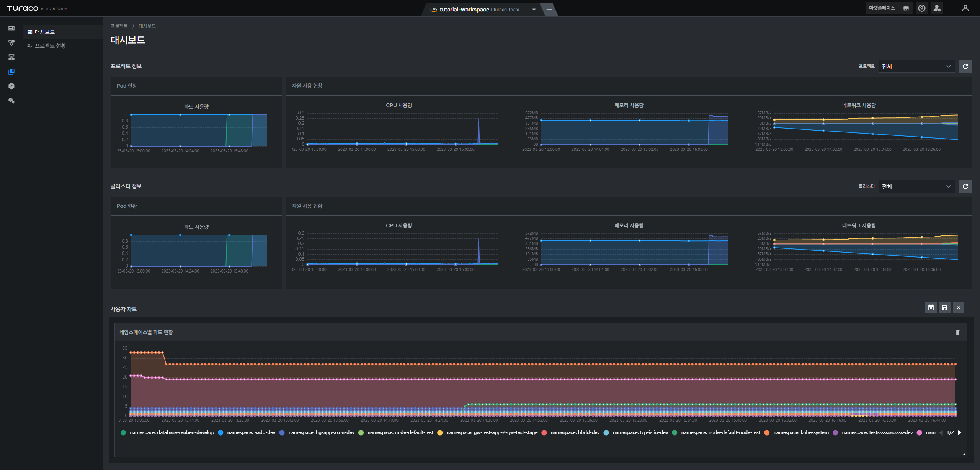This screenshot has height=470, width=980.
Task: Expand the 클러스터 filter dropdown
Action: 916,186
